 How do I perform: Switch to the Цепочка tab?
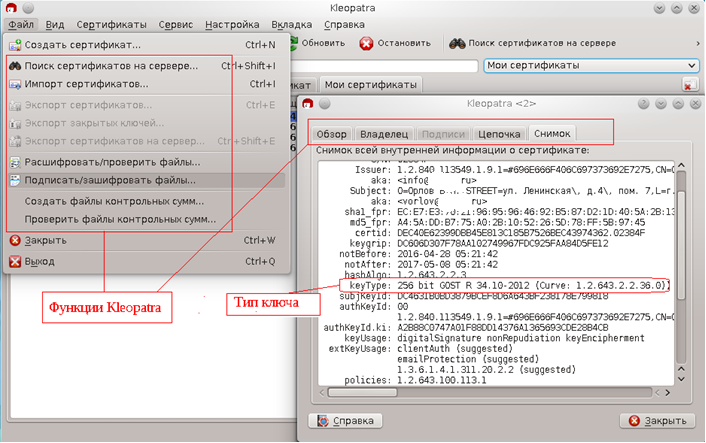[x=499, y=134]
